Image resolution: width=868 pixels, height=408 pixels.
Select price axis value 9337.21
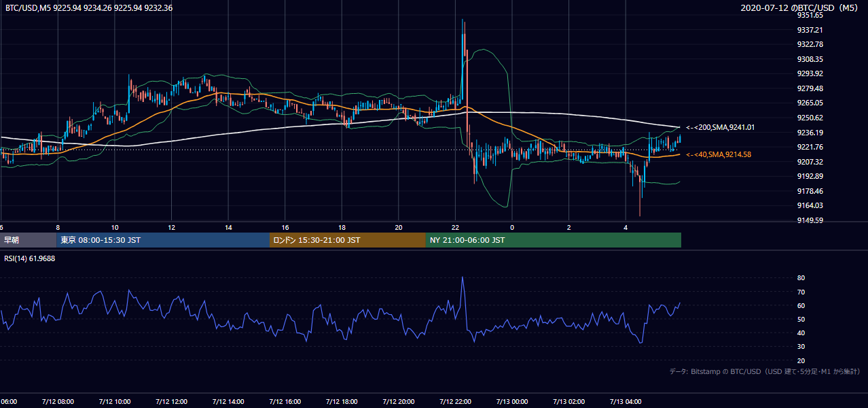810,30
